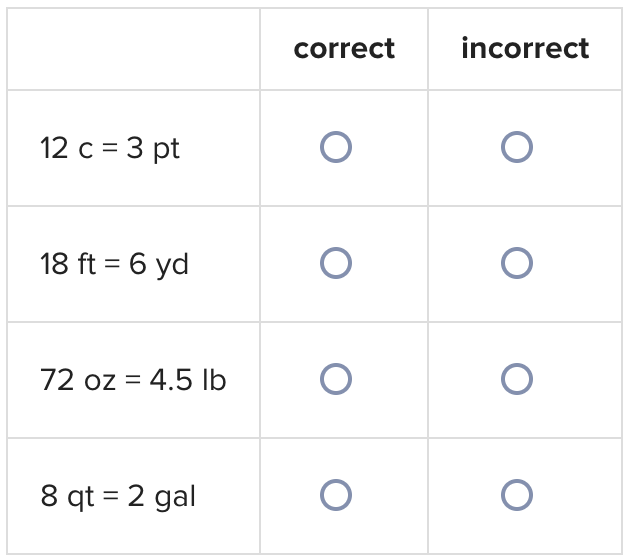This screenshot has height=558, width=636.
Task: Mark 12 c = 3 pt as correct
Action: tap(336, 148)
